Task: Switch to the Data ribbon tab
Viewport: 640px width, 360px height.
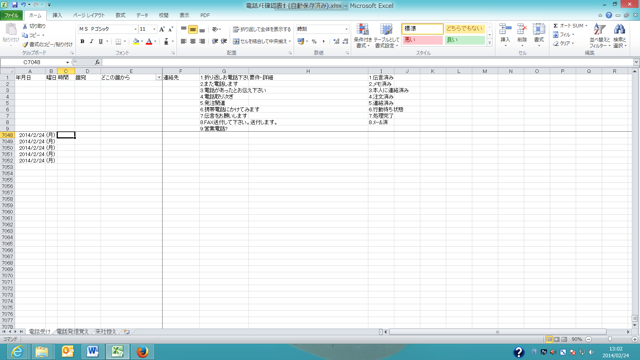Action: 142,16
